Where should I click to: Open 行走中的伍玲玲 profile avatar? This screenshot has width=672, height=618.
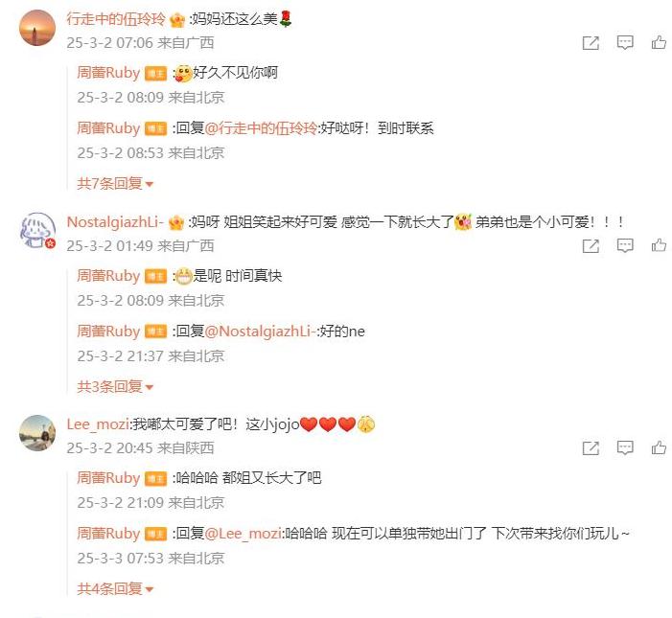(x=37, y=28)
